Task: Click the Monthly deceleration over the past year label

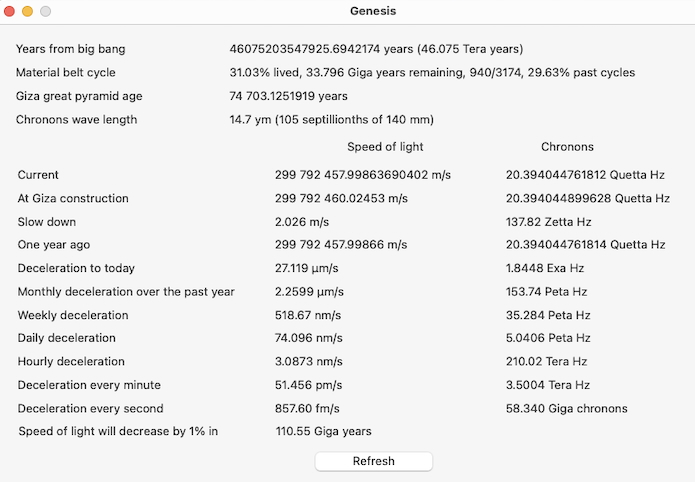Action: (x=126, y=292)
